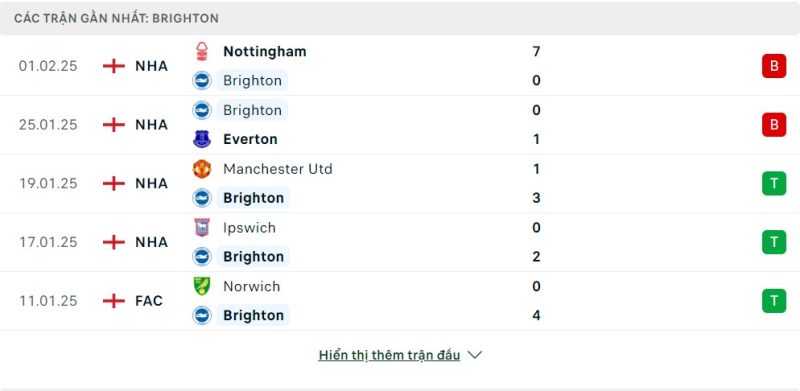Click the green T badge for the Norwich match

coord(774,301)
